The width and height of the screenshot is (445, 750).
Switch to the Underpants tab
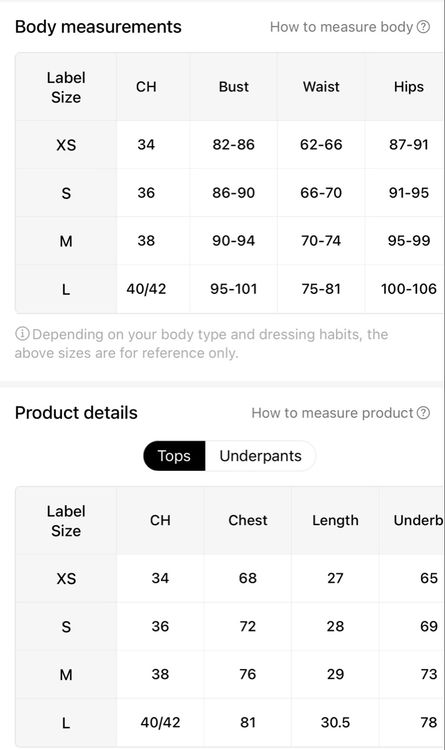click(x=260, y=456)
